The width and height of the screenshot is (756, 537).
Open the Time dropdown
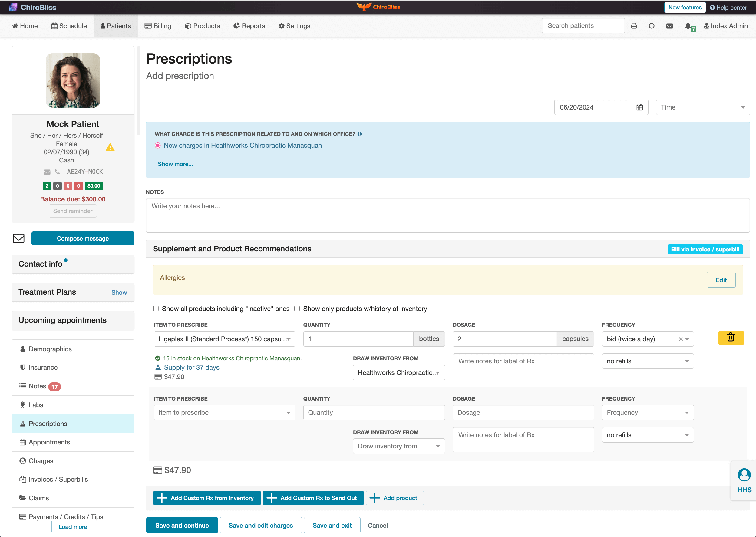702,107
